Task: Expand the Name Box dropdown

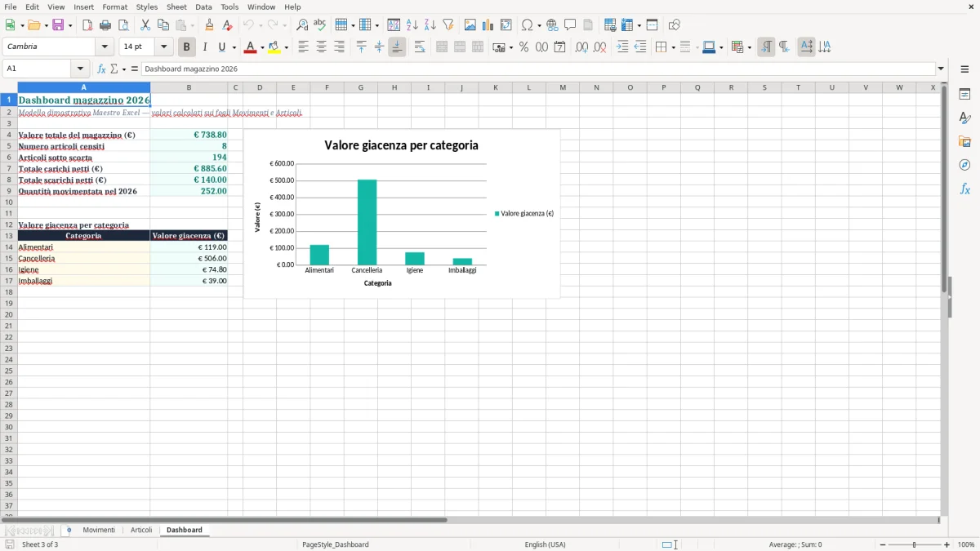Action: [x=80, y=69]
